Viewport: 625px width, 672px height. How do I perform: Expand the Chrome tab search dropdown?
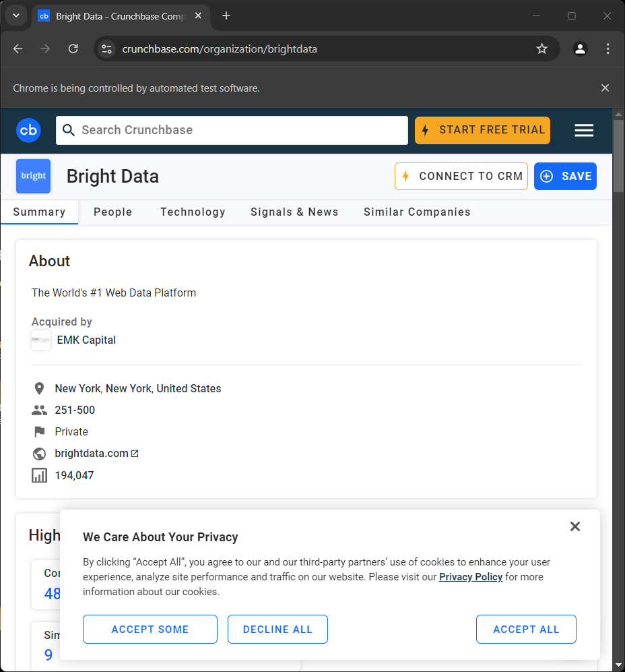coord(16,16)
